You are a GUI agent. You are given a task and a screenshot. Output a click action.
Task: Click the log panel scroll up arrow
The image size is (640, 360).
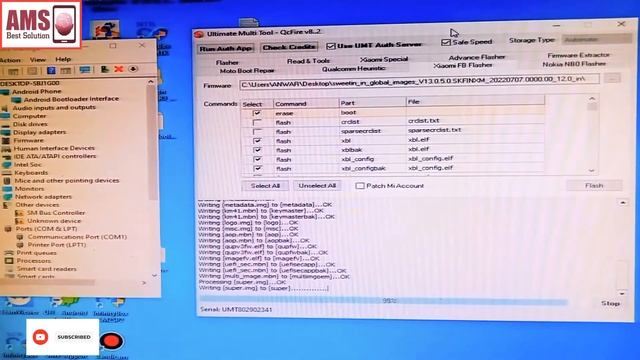point(623,202)
